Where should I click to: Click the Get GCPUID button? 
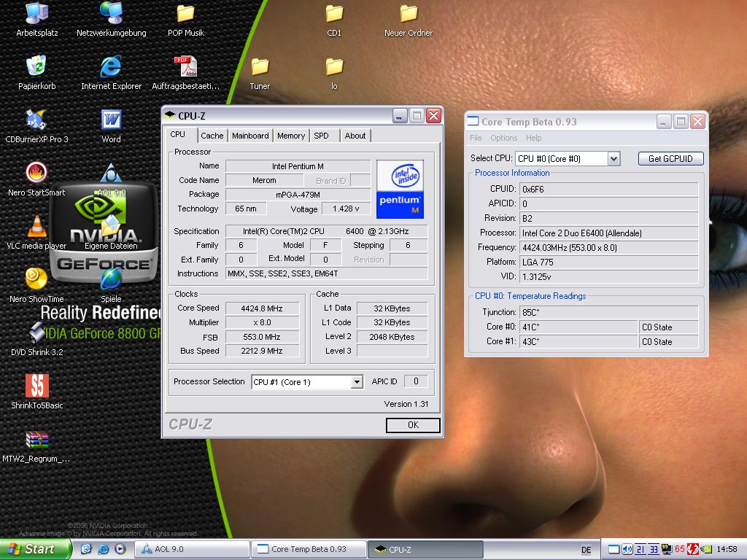pos(671,159)
